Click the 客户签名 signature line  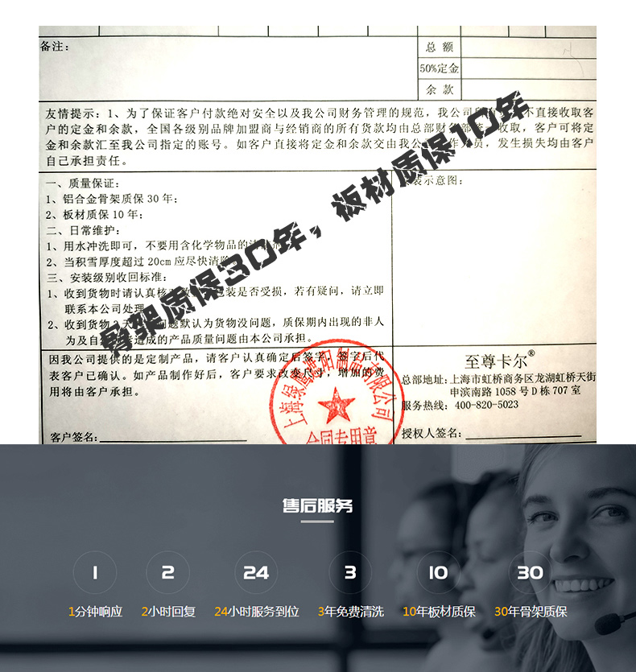click(172, 438)
